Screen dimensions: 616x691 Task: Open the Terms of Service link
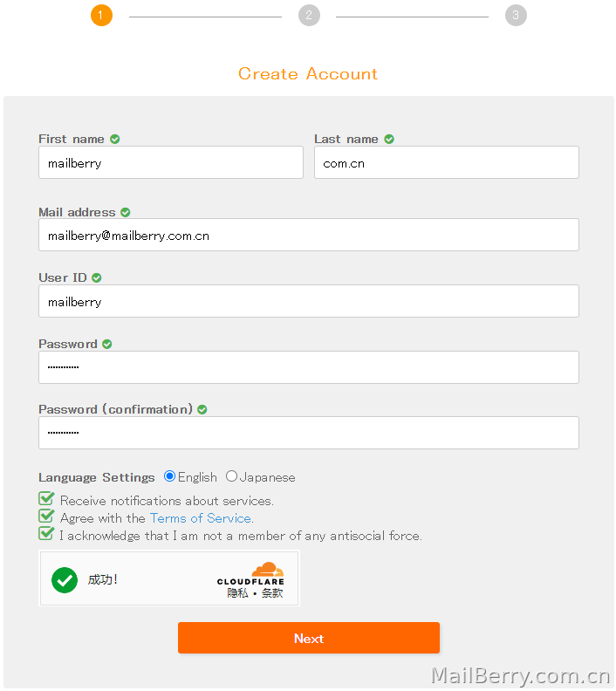[201, 518]
